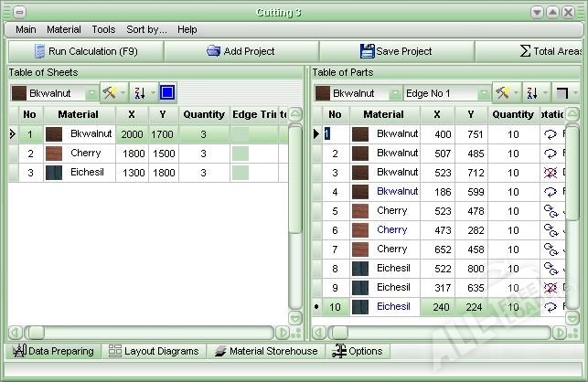588x382 pixels.
Task: Click the crossed-out rotation icon in part row 3
Action: (551, 172)
